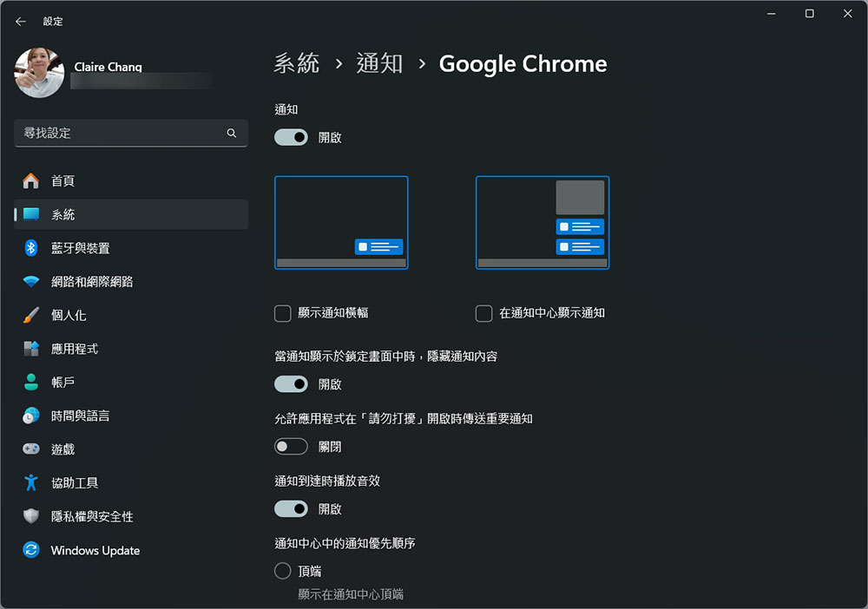Click the 尋找設定 search field

tap(131, 133)
